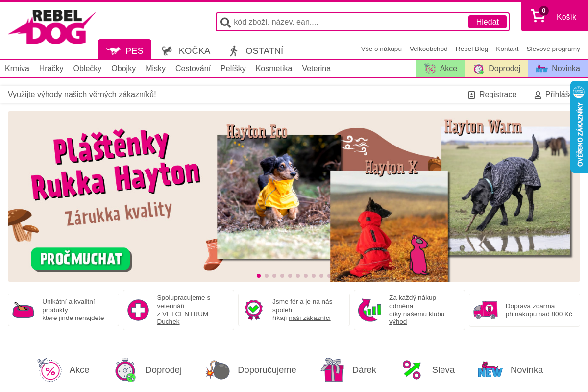
Task: Open the Veterina category menu
Action: (317, 69)
